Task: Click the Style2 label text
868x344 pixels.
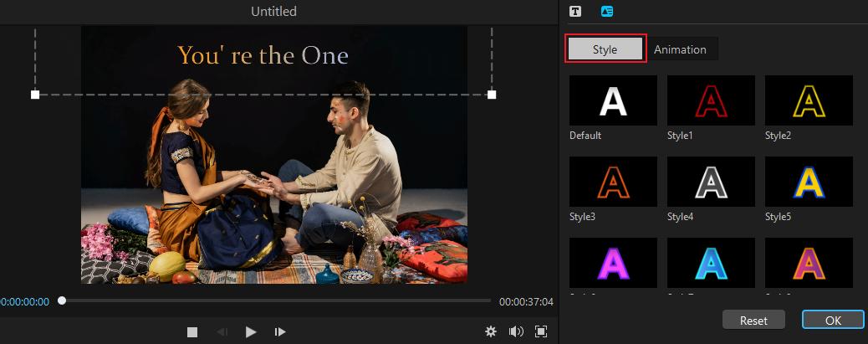Action: pyautogui.click(x=778, y=135)
